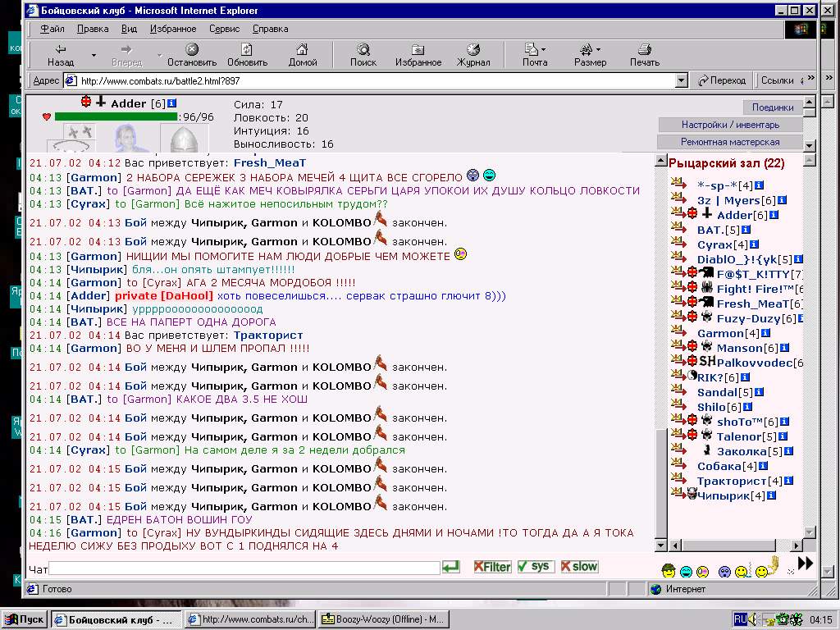Select Diabl0_}!{yk[5] in player list
This screenshot has height=630, width=840.
(x=744, y=259)
